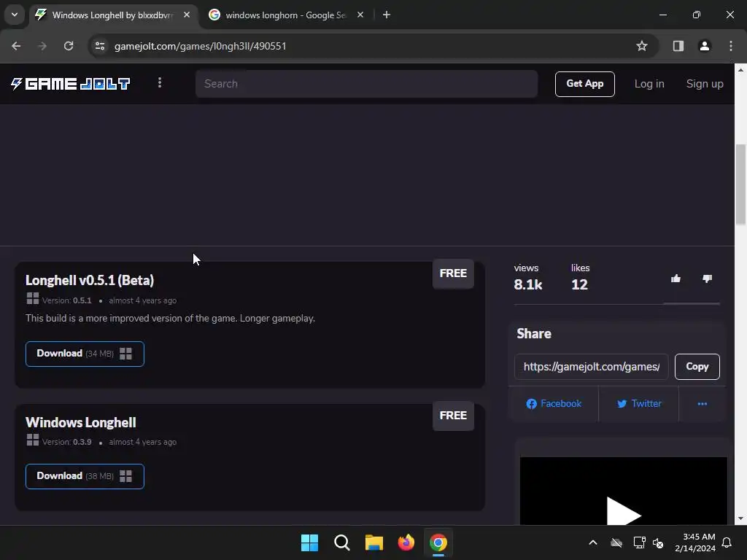This screenshot has width=747, height=560.
Task: View site information icon in address bar
Action: [x=100, y=46]
